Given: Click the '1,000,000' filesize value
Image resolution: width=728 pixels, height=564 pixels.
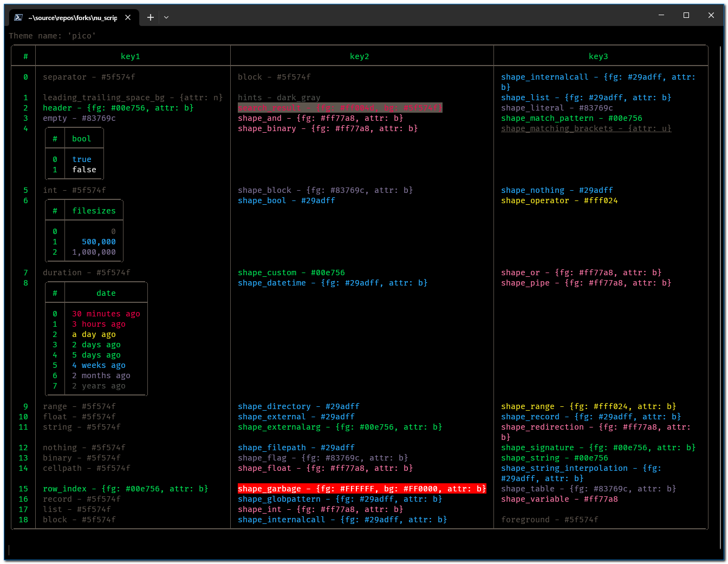Looking at the screenshot, I should pyautogui.click(x=94, y=252).
